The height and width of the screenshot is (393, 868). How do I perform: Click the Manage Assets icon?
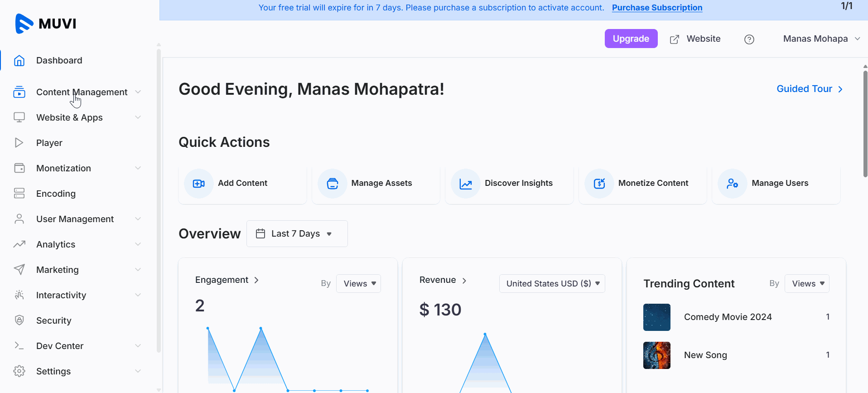[333, 184]
